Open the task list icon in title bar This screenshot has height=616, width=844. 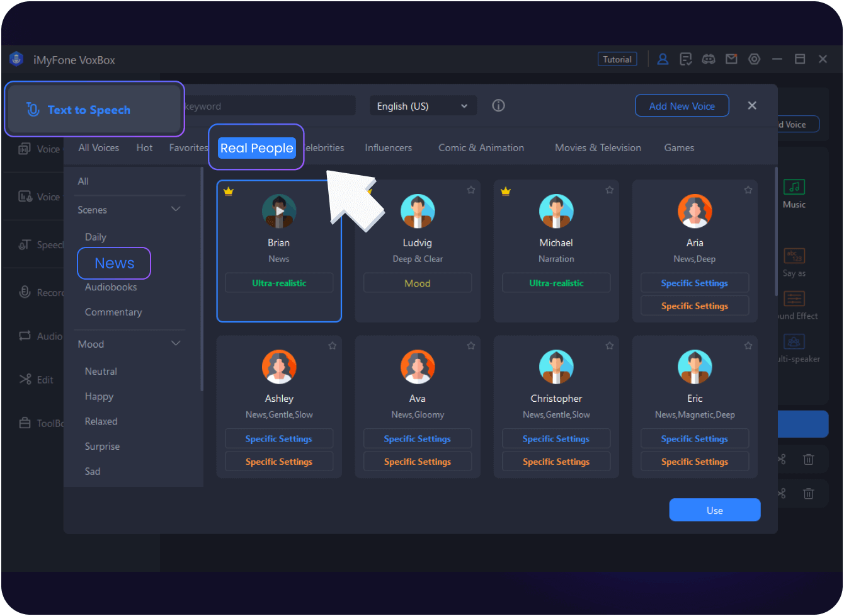pyautogui.click(x=686, y=59)
